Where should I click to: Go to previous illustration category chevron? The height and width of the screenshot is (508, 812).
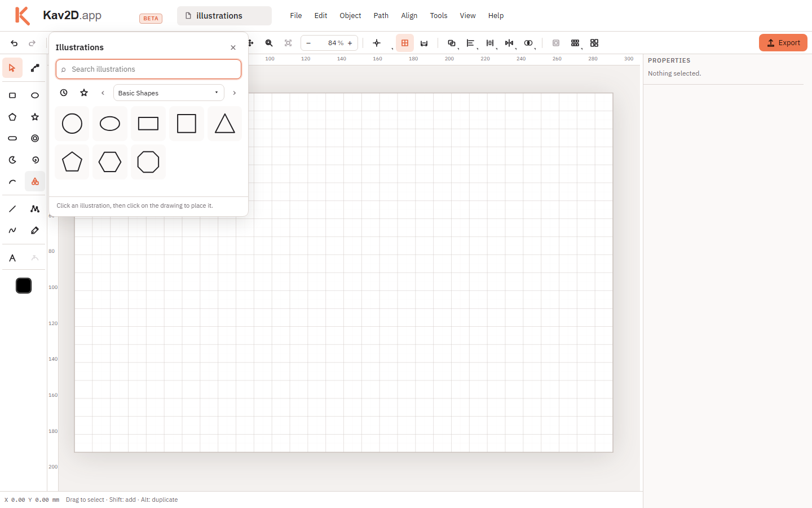103,93
